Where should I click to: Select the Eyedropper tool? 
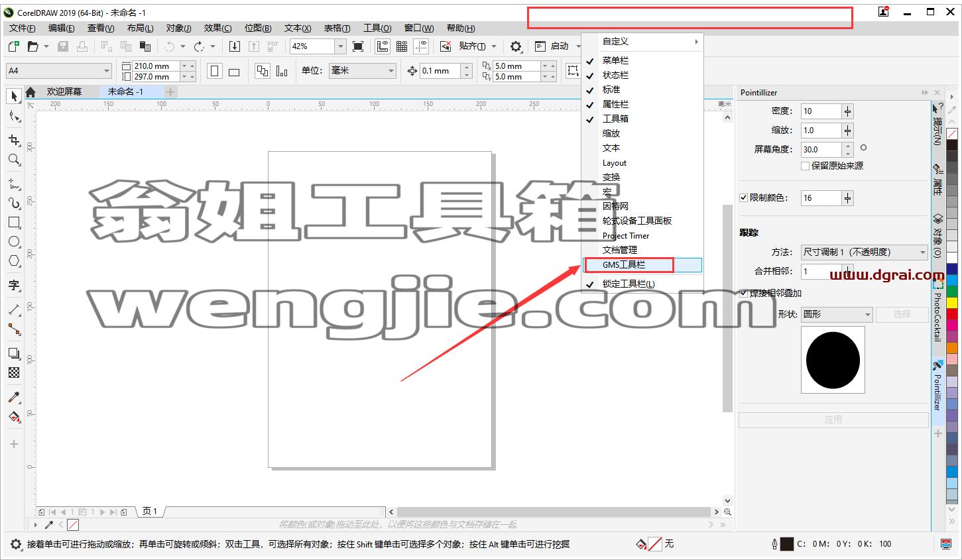14,397
